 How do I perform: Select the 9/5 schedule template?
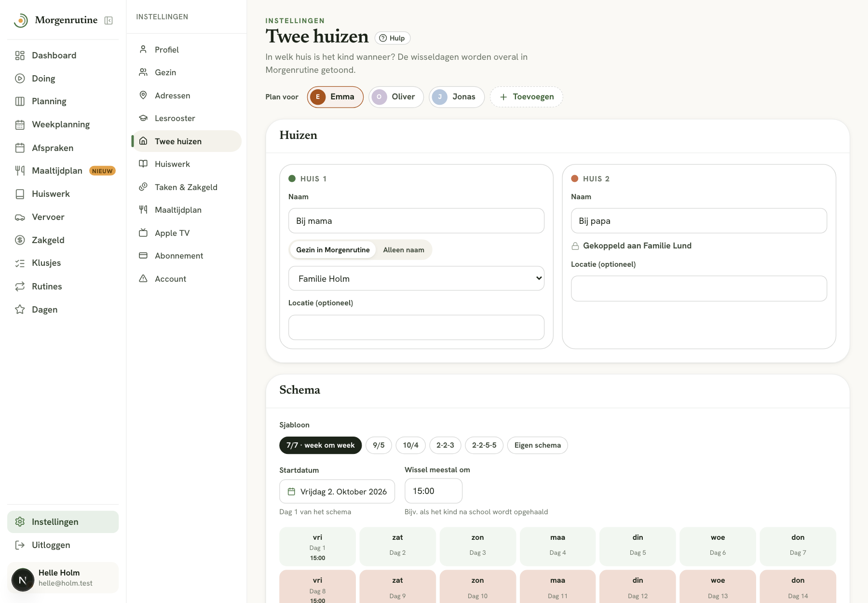click(379, 445)
